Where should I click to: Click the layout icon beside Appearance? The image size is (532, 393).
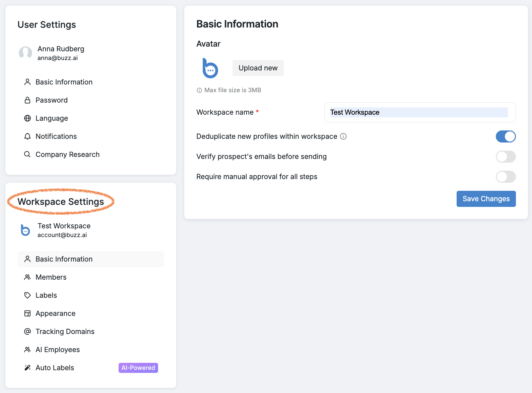tap(27, 314)
